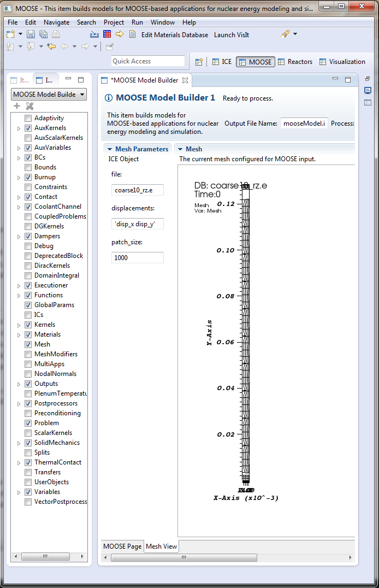Click the Forward navigation arrow
This screenshot has width=379, height=588.
[85, 46]
